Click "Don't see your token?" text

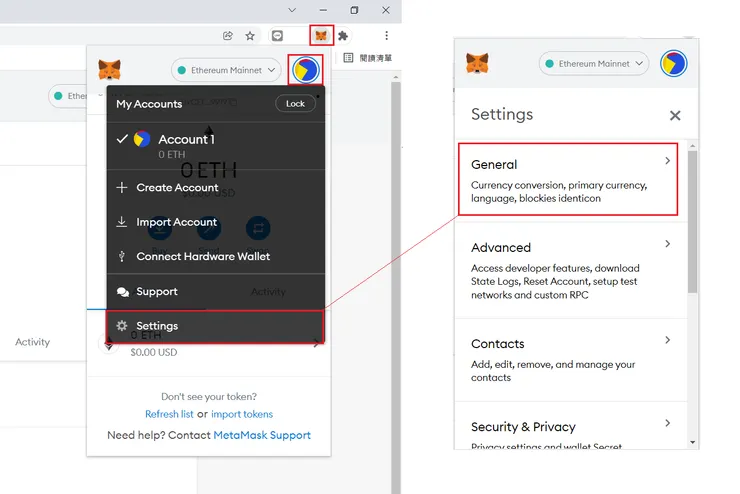209,397
